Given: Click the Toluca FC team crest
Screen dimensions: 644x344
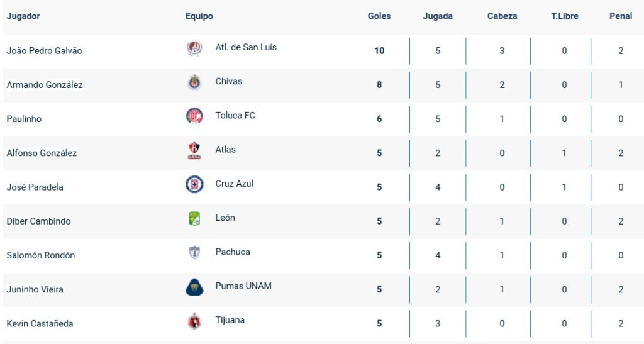Looking at the screenshot, I should pos(194,116).
